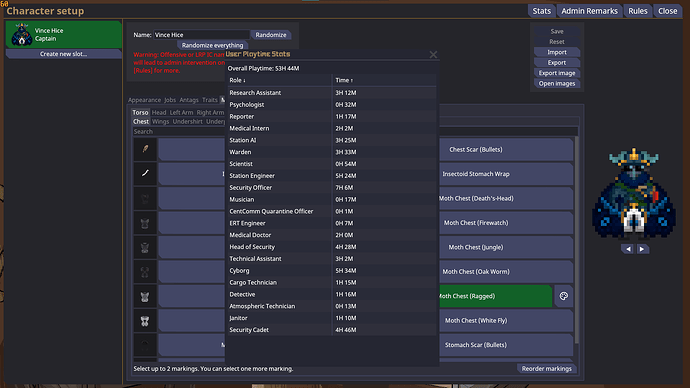
Task: Choose Chest Scar (Bullets) marking
Action: point(506,150)
